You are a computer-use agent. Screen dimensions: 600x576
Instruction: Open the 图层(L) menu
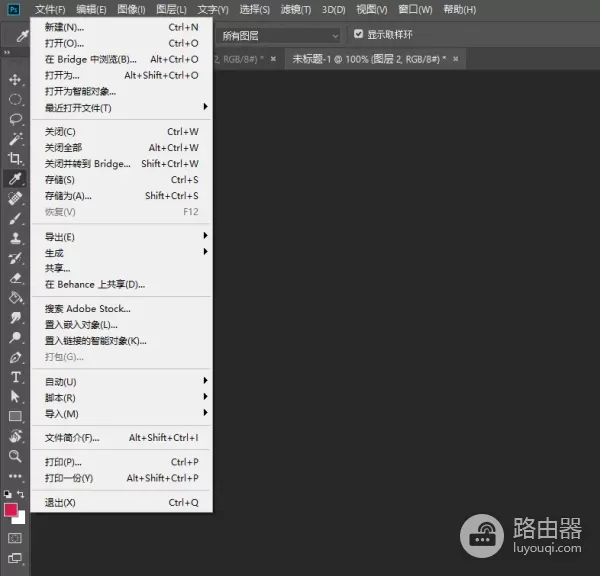pyautogui.click(x=171, y=9)
